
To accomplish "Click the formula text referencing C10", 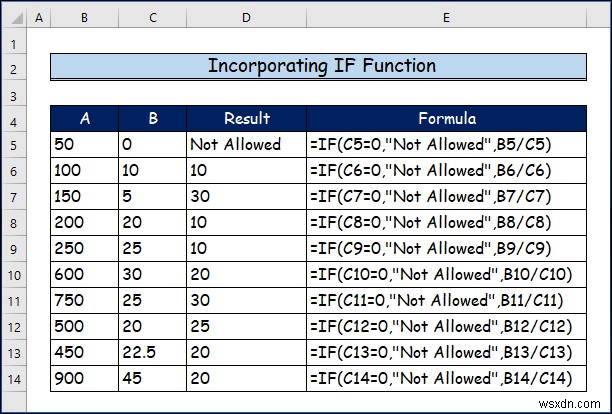I will [x=436, y=274].
